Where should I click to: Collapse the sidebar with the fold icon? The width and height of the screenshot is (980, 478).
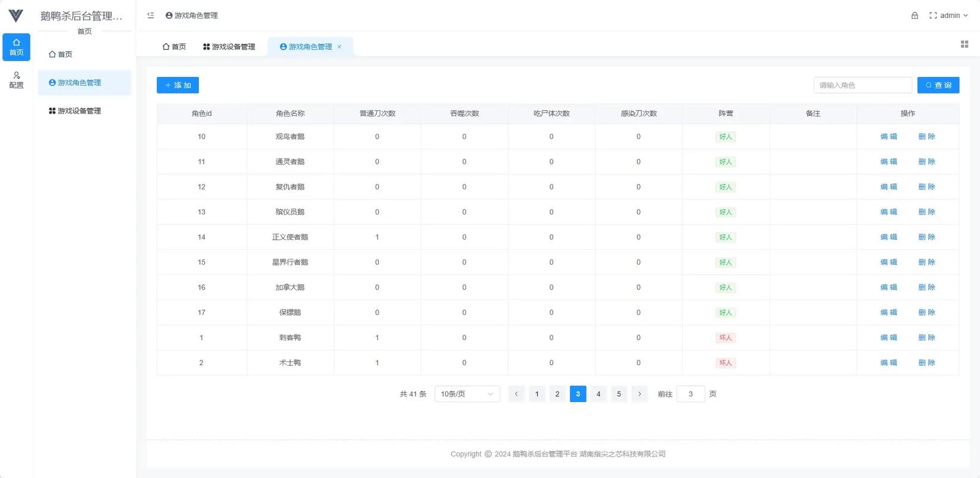tap(150, 16)
